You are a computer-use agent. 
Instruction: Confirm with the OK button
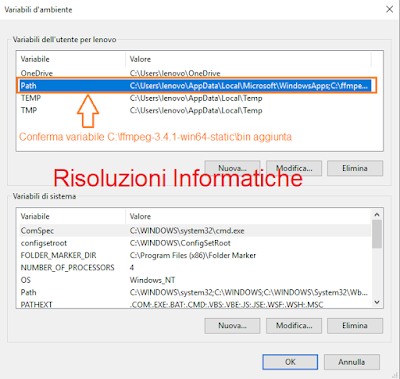pos(290,362)
